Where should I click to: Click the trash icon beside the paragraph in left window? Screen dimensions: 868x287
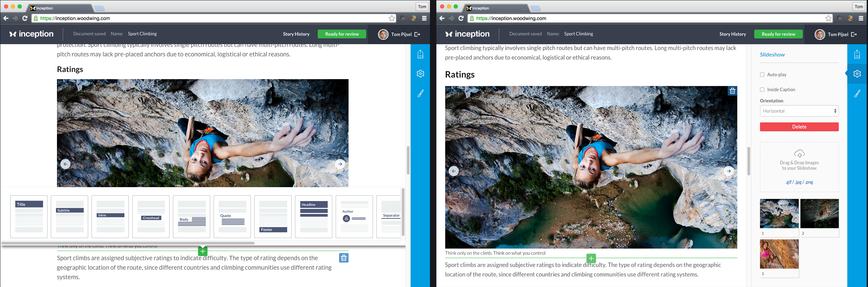tap(343, 258)
